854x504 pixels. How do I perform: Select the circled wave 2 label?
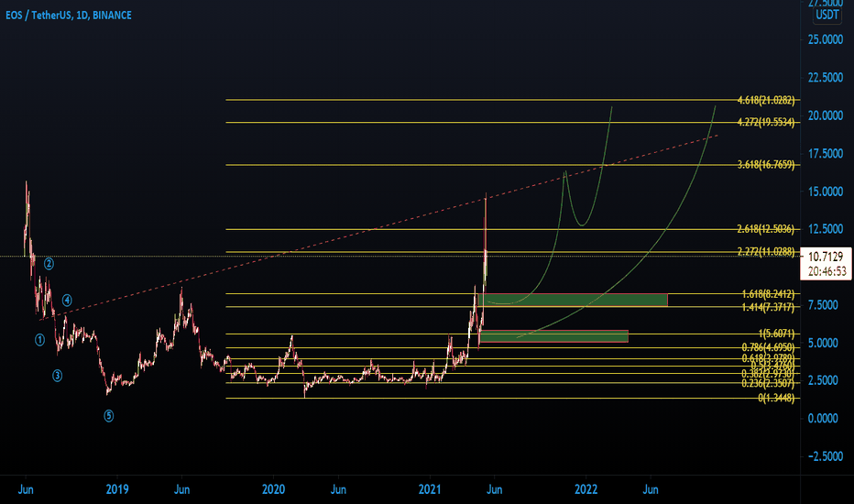(49, 264)
